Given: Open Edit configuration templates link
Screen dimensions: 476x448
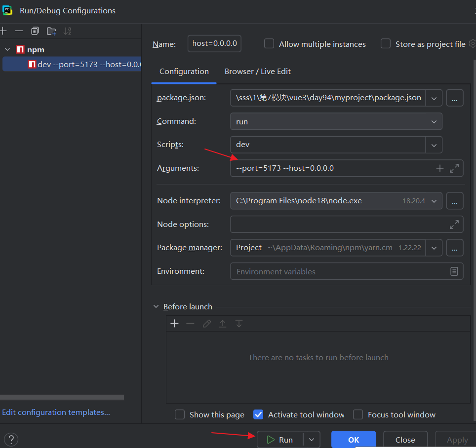Looking at the screenshot, I should coord(56,412).
